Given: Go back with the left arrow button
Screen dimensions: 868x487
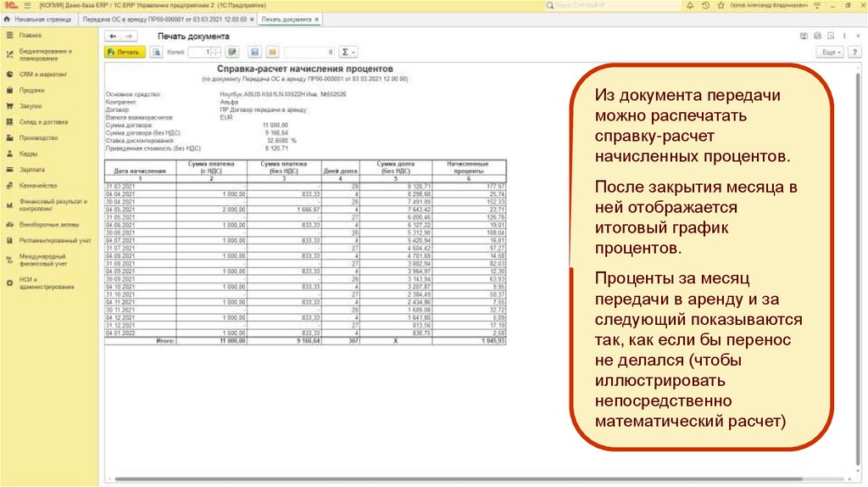Looking at the screenshot, I should [113, 36].
